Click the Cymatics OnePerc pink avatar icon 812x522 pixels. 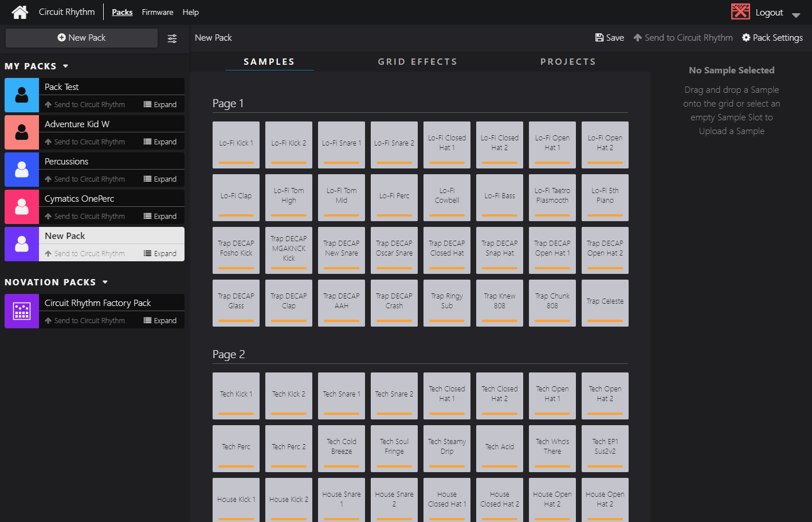click(x=22, y=207)
